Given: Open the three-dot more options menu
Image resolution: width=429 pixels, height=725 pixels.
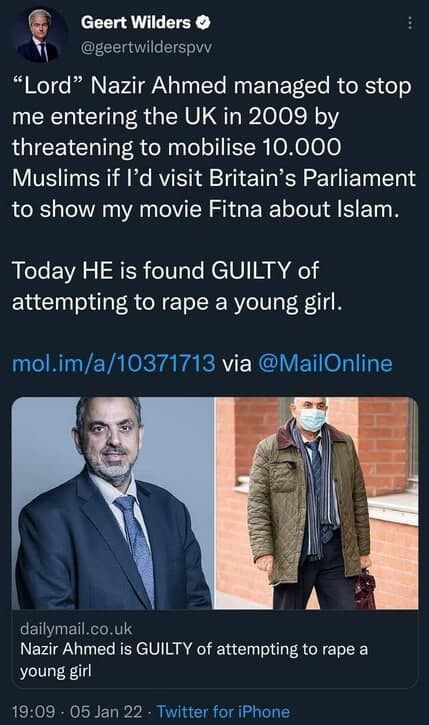Looking at the screenshot, I should tap(410, 24).
